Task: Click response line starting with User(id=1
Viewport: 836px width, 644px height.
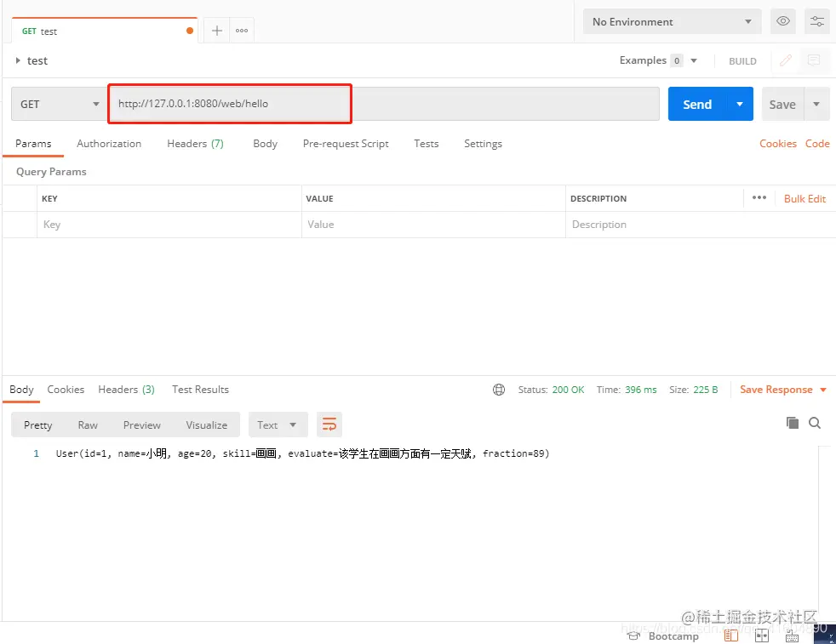Action: [302, 453]
